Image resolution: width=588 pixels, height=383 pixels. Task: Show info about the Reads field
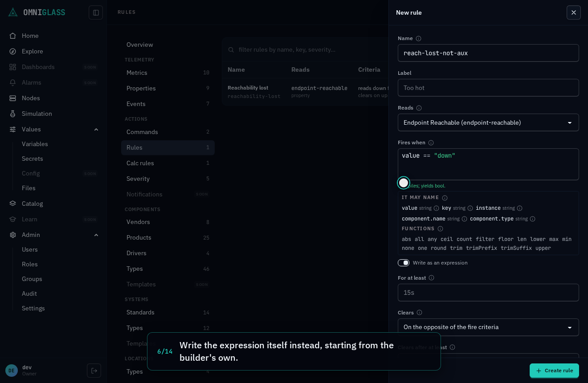click(419, 108)
